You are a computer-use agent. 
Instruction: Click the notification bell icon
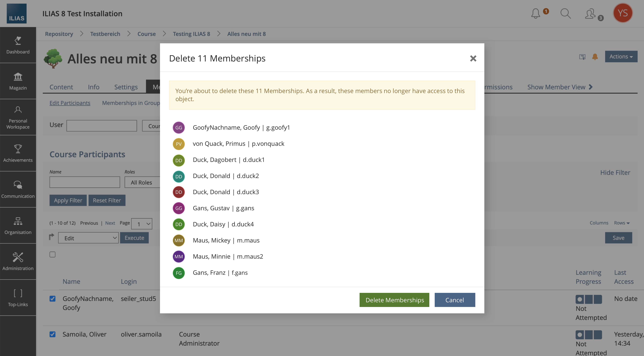(535, 14)
